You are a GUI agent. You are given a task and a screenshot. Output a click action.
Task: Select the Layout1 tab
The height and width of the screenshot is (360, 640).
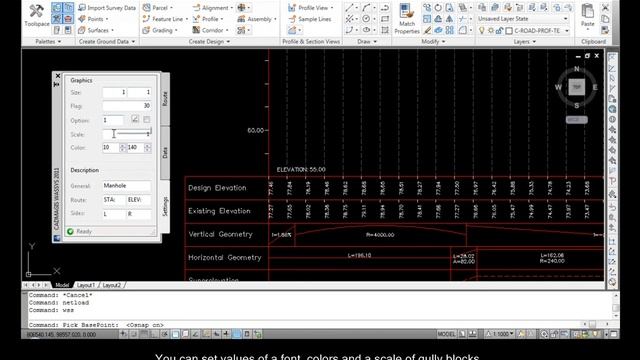click(86, 285)
